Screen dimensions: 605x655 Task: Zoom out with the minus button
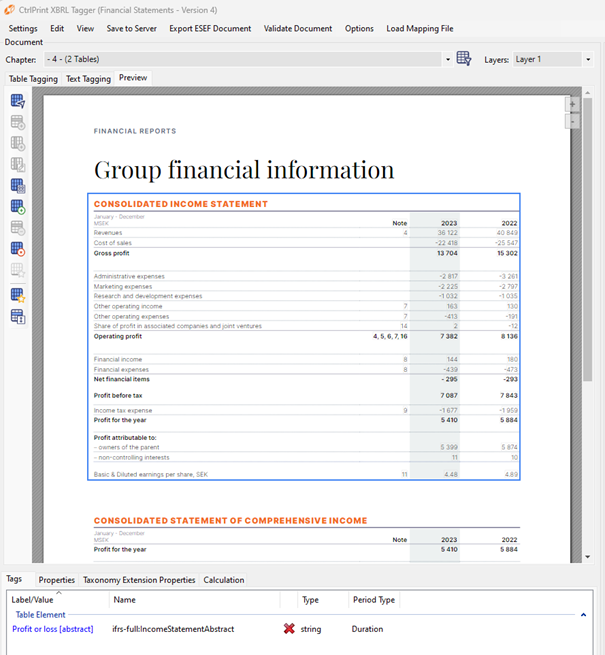572,122
